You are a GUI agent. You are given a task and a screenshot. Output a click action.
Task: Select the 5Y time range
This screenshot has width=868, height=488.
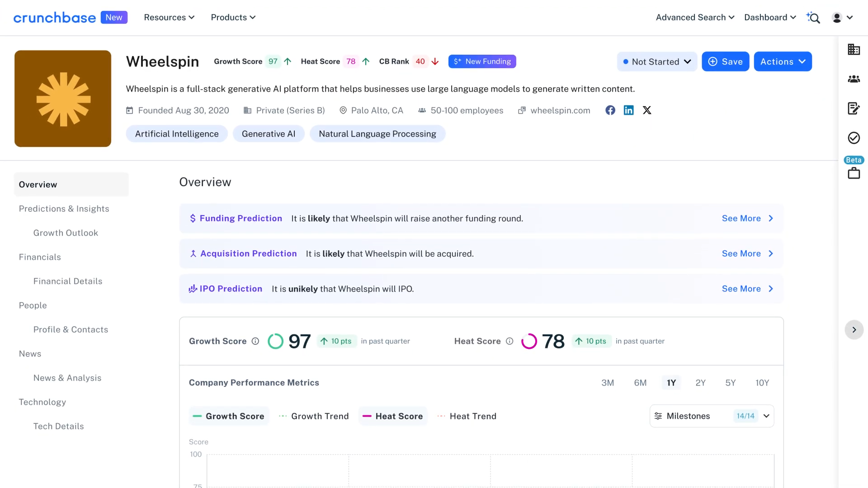(731, 383)
